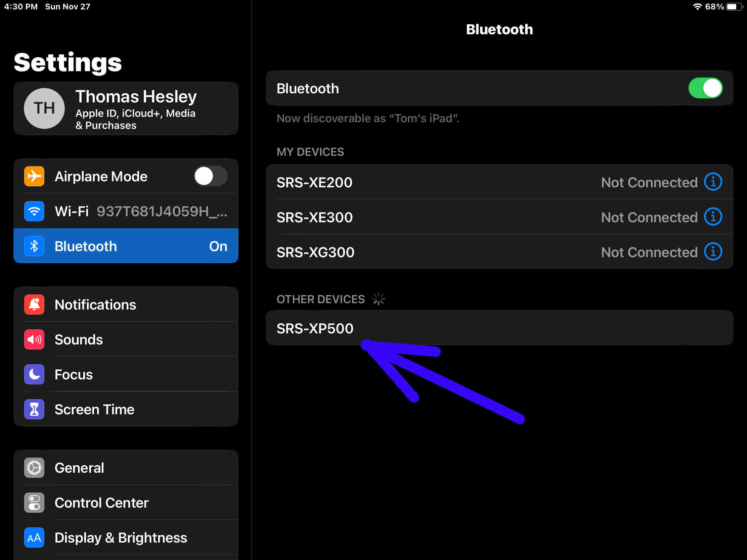747x560 pixels.
Task: Open Screen Time settings
Action: (126, 409)
